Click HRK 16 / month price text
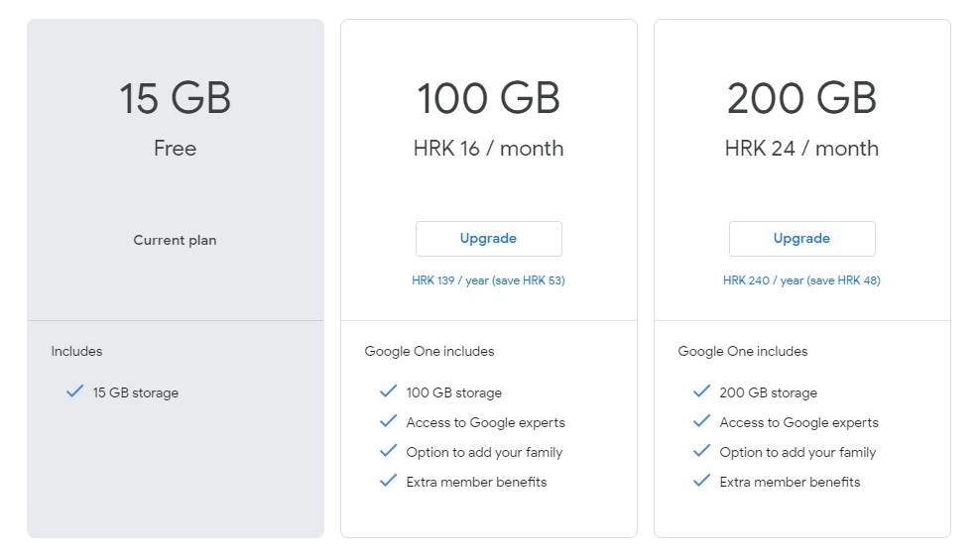This screenshot has width=980, height=557. tap(489, 149)
